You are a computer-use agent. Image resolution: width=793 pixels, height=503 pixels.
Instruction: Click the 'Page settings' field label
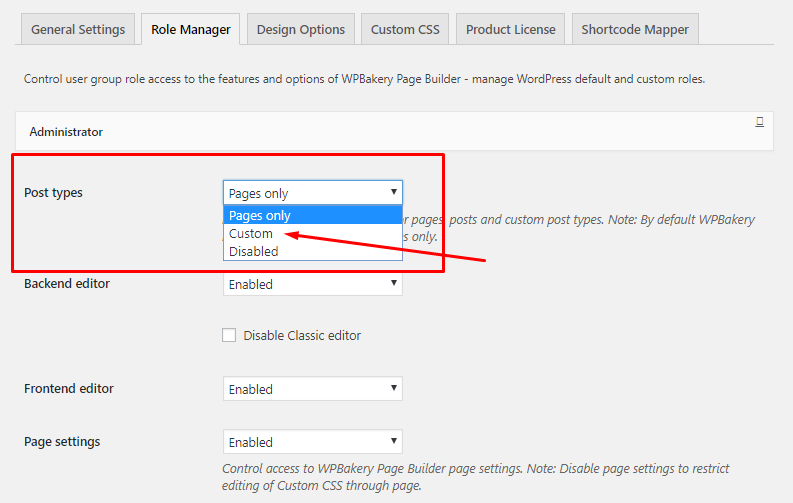click(62, 441)
